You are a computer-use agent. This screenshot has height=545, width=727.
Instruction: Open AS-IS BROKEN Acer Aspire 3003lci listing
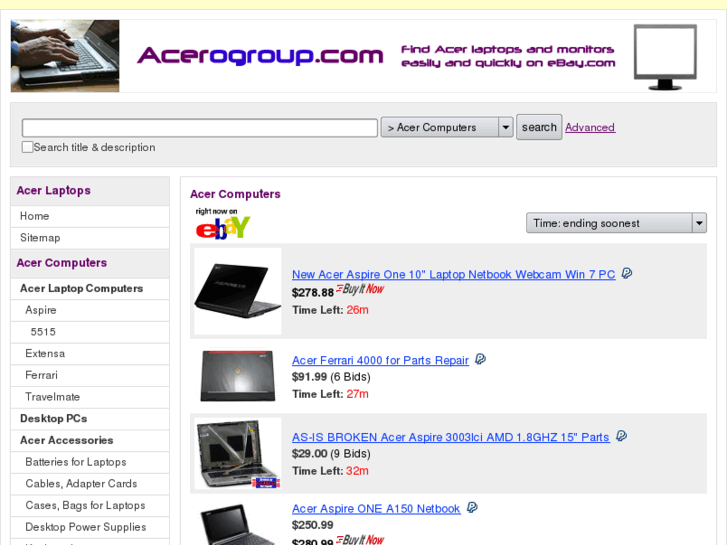[x=451, y=437]
